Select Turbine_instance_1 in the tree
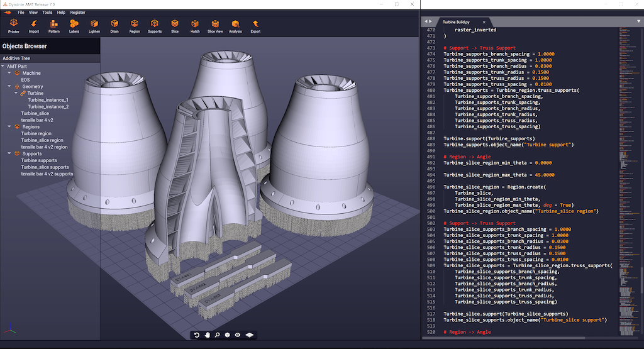 (x=48, y=100)
